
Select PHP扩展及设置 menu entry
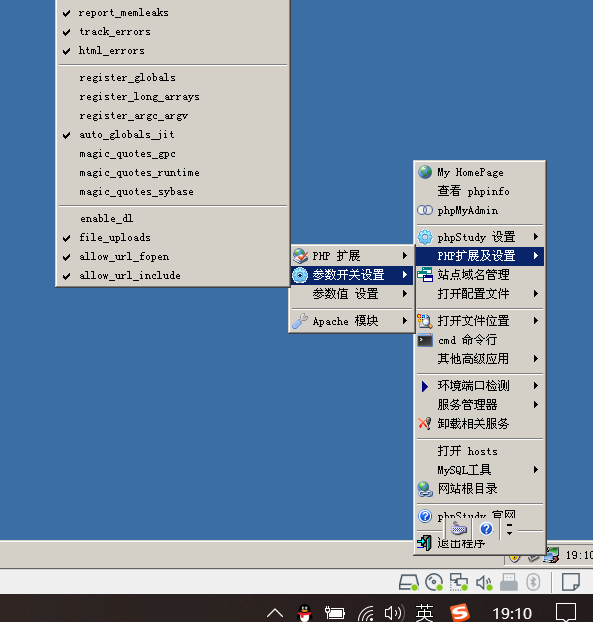[x=480, y=256]
